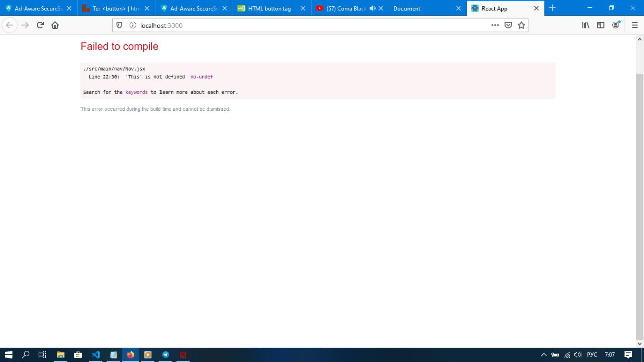Open a new browser tab
Viewport: 644px width, 362px height.
click(552, 8)
